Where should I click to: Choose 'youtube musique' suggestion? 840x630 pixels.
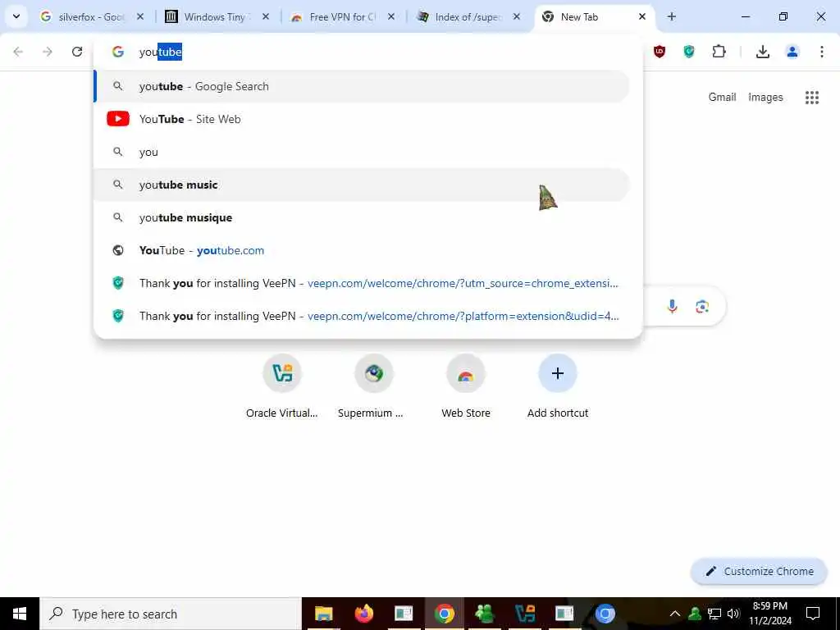(x=362, y=217)
